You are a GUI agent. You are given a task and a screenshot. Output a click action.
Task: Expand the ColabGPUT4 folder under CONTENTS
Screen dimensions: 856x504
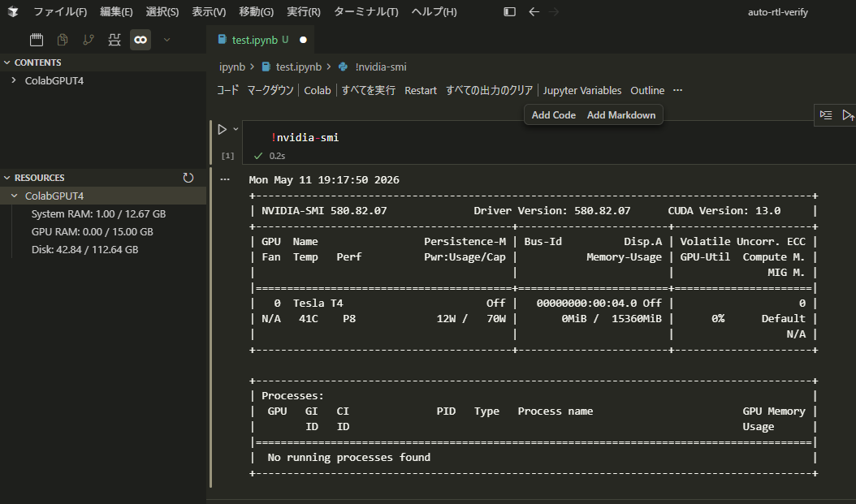103,80
